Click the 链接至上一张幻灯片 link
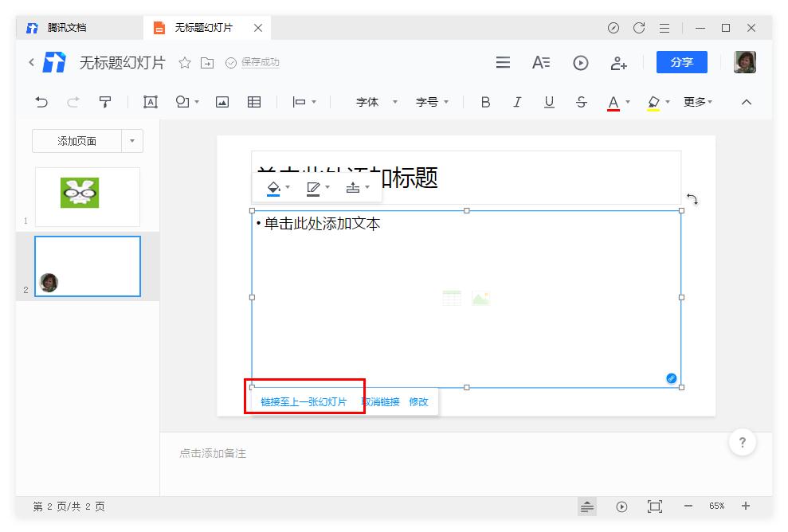This screenshot has height=532, width=788. click(304, 402)
